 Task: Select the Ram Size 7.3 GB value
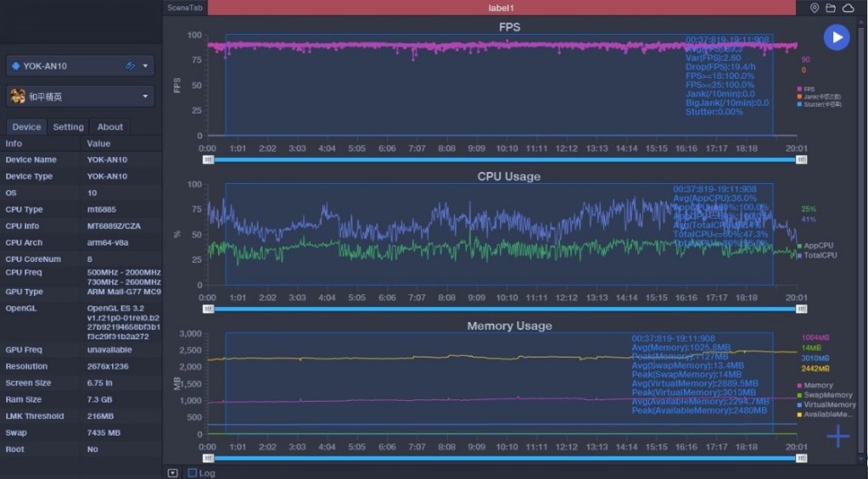pyautogui.click(x=99, y=399)
